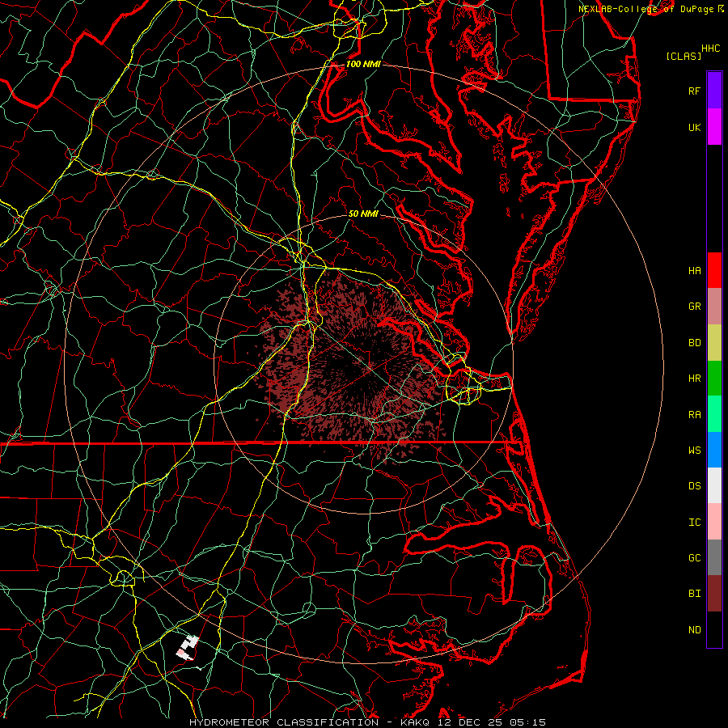Click the Hydrometeor Classification KAKQ title caption
The height and width of the screenshot is (728, 728).
368,722
